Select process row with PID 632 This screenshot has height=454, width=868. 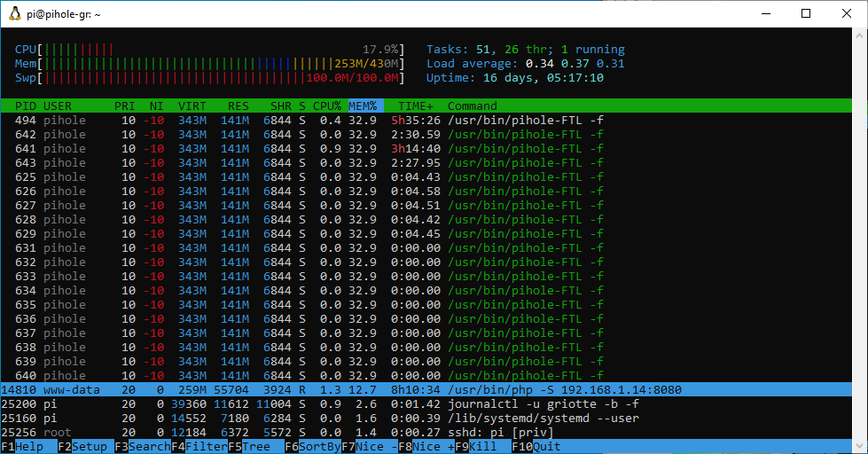point(426,262)
